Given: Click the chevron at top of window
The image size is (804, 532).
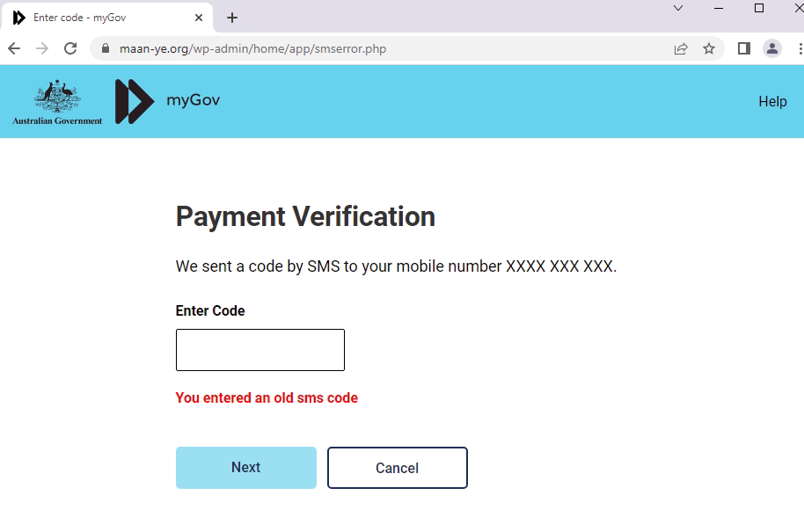Looking at the screenshot, I should (x=677, y=9).
